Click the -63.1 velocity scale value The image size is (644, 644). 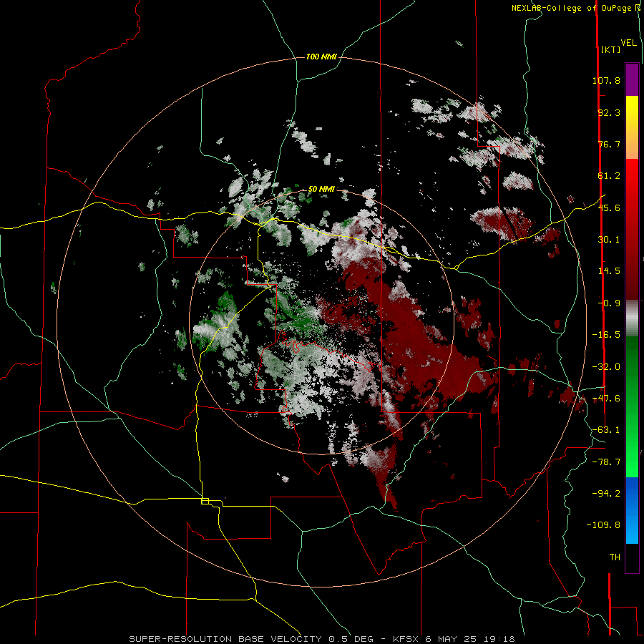[606, 430]
